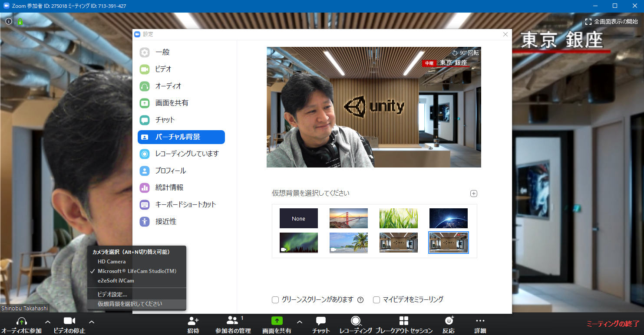Choose the None background thumbnail
The width and height of the screenshot is (644, 335).
(x=299, y=218)
